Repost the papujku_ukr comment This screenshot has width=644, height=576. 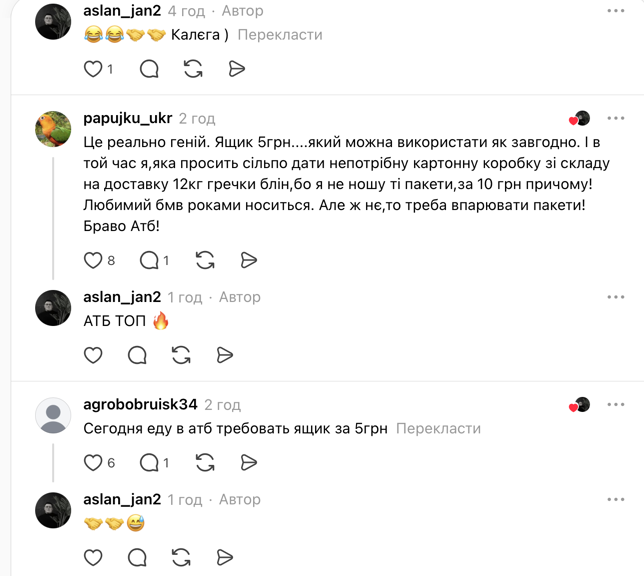(x=205, y=260)
